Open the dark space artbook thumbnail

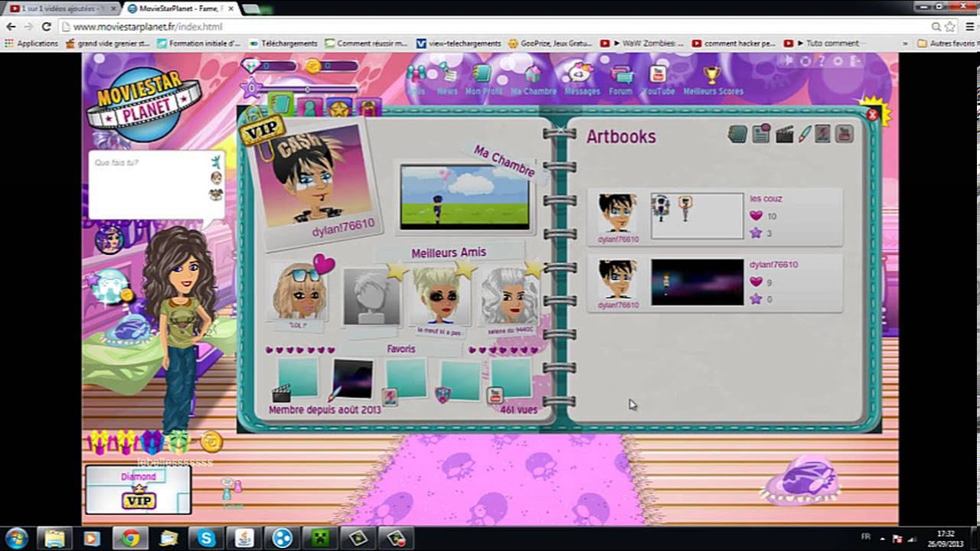click(697, 282)
